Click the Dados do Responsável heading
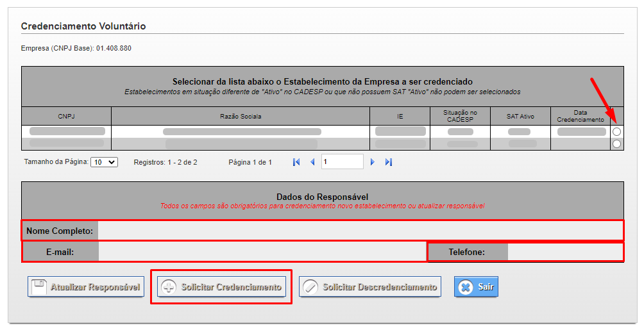The height and width of the screenshot is (330, 644). 323,197
